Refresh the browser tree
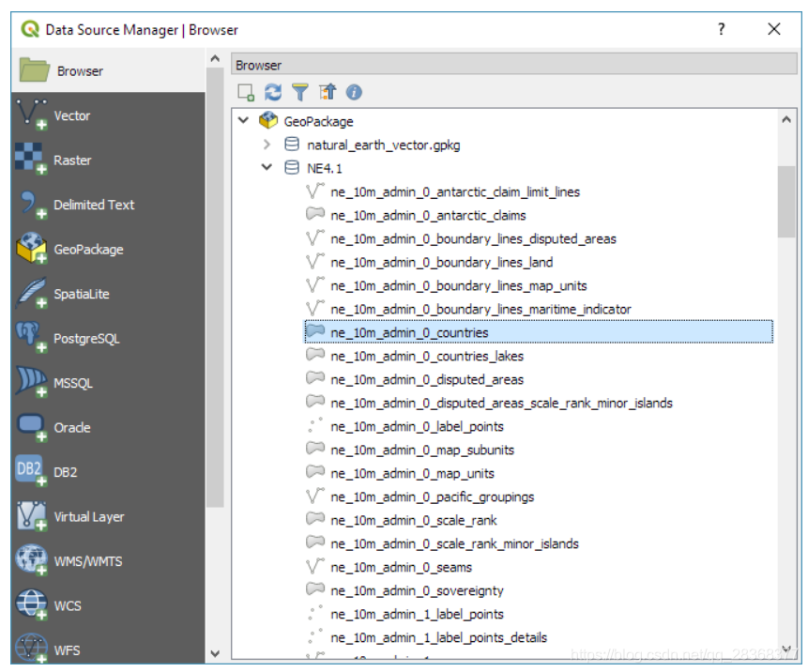808x672 pixels. tap(273, 92)
